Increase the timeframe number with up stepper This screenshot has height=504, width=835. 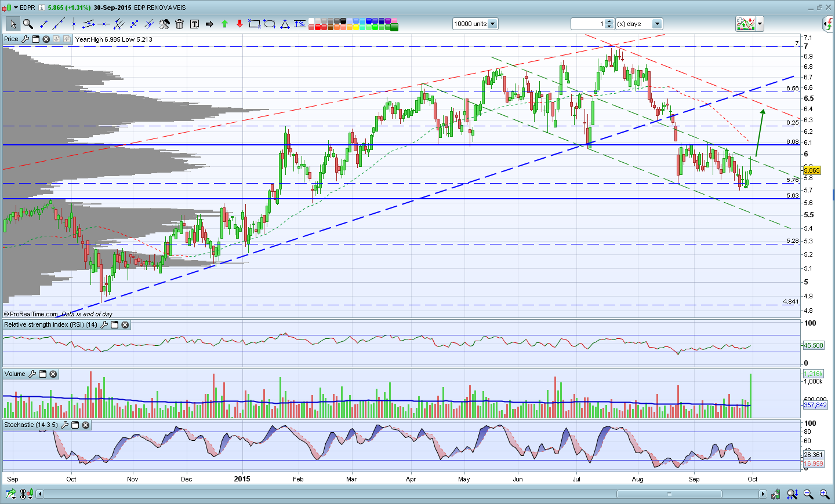coord(609,21)
